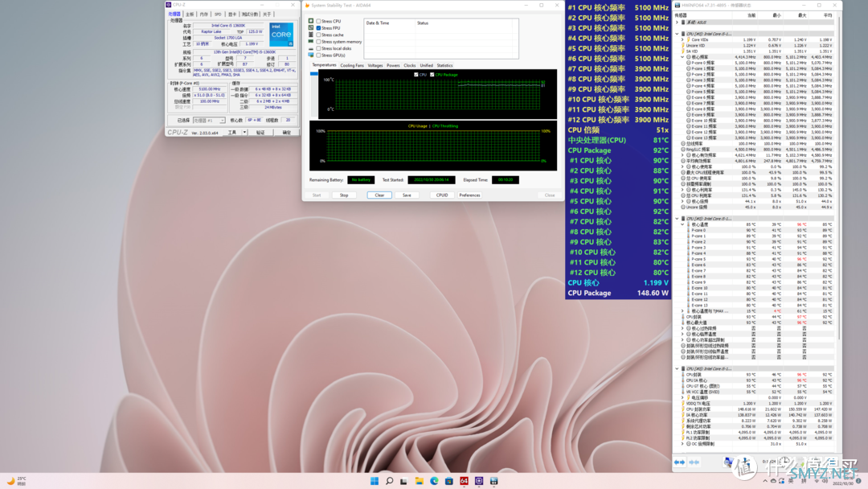The height and width of the screenshot is (489, 868).
Task: Open CPU-Z purple chip taskbar icon
Action: pyautogui.click(x=479, y=481)
